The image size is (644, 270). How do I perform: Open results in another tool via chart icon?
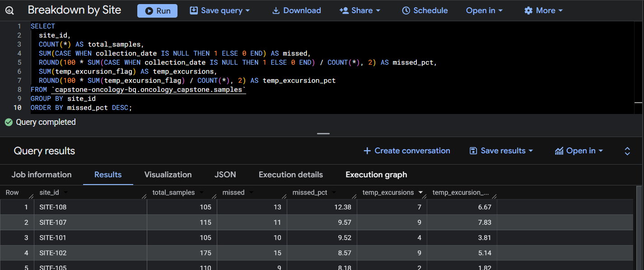(x=579, y=151)
